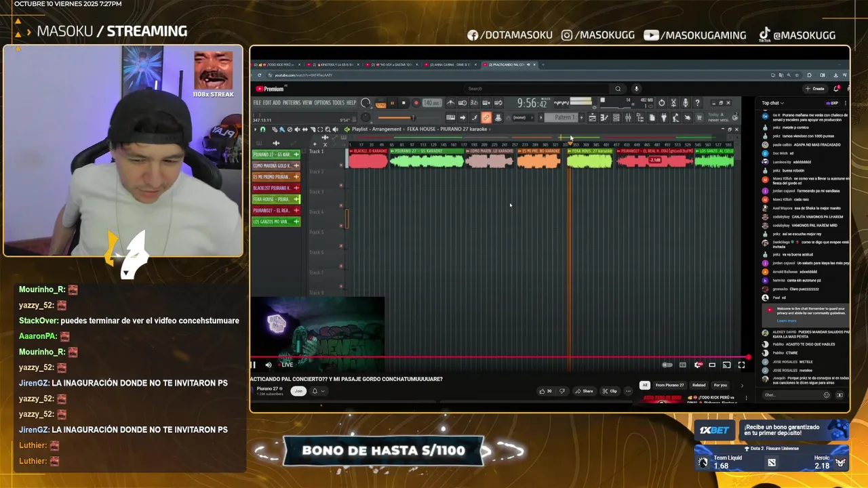868x488 pixels.
Task: Open FL Studio FILE menu
Action: pos(257,102)
